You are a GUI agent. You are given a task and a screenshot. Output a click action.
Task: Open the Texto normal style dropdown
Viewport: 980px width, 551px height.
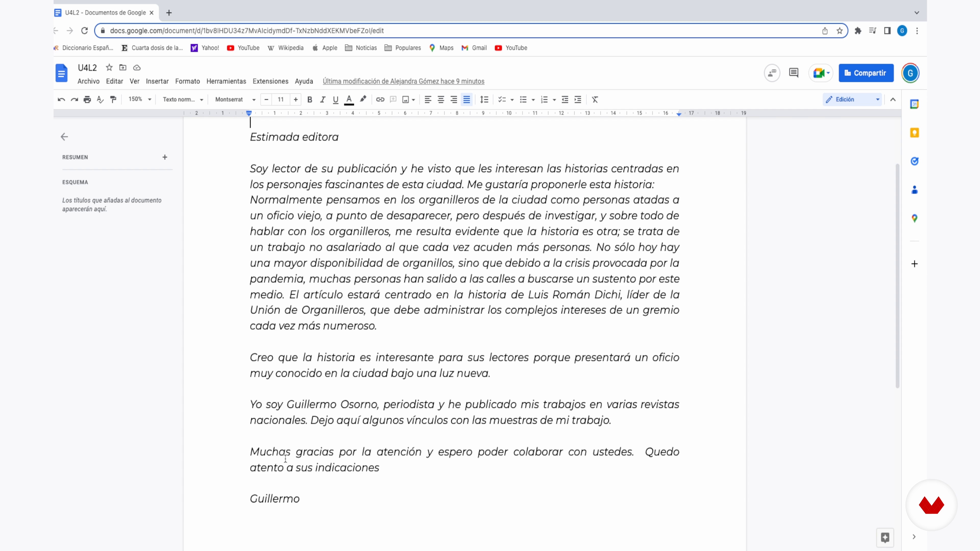click(x=183, y=100)
